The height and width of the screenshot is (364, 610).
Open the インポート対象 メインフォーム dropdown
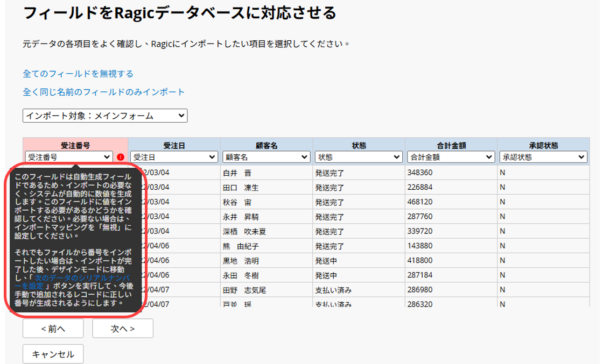tap(105, 116)
